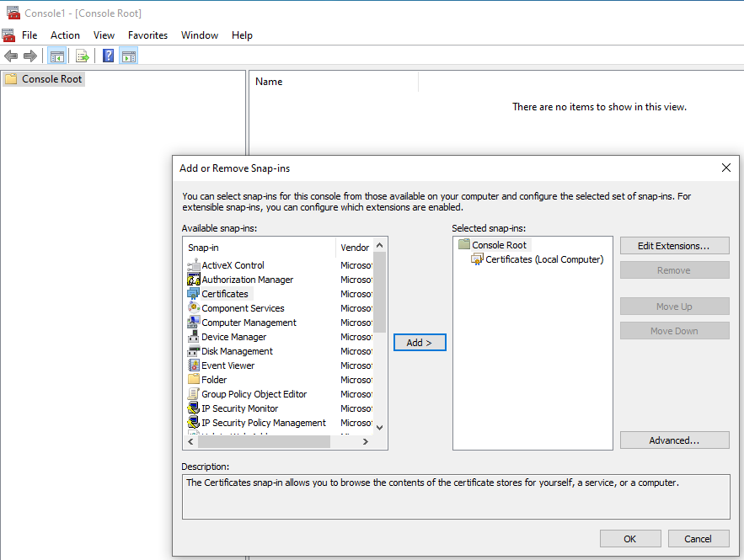
Task: Open the Window menu
Action: click(x=200, y=35)
